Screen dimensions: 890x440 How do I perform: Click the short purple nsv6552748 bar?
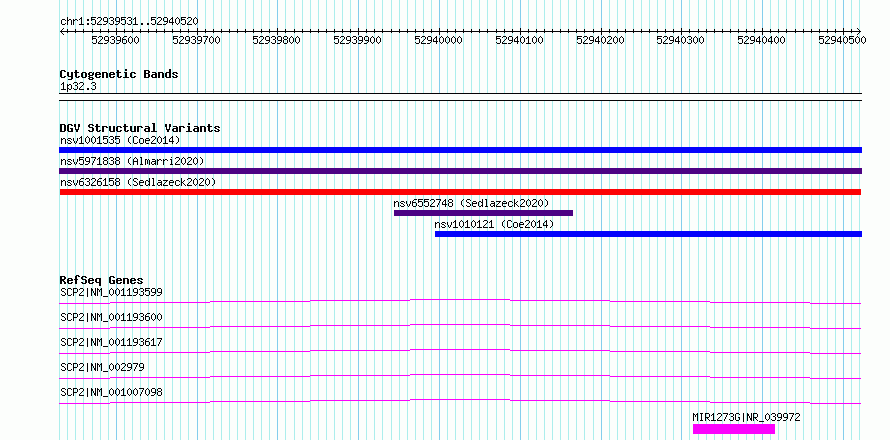tap(484, 213)
